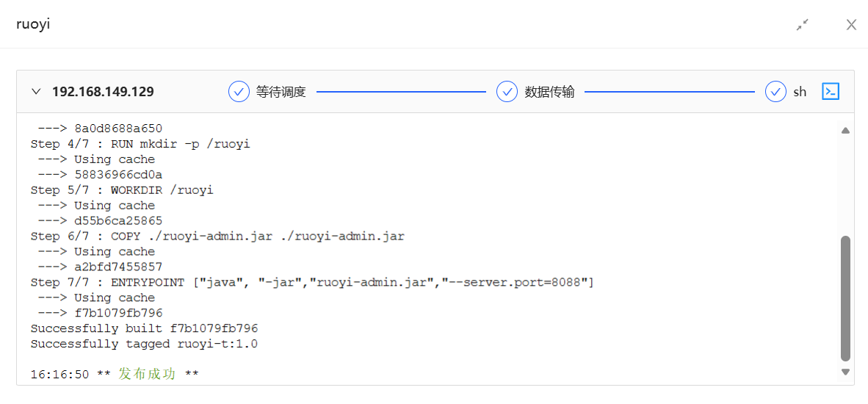
Task: Click the 'Successfully tagged ruoyi-t:1.0' log line
Action: point(145,345)
